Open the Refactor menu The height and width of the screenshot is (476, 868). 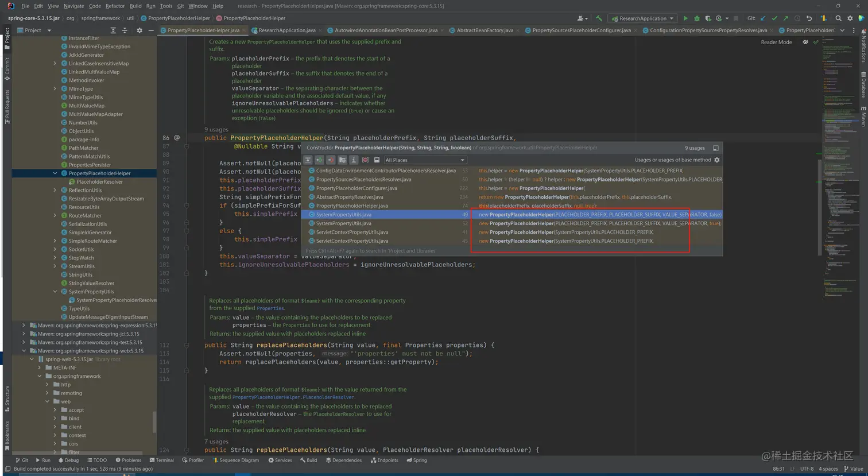[115, 6]
